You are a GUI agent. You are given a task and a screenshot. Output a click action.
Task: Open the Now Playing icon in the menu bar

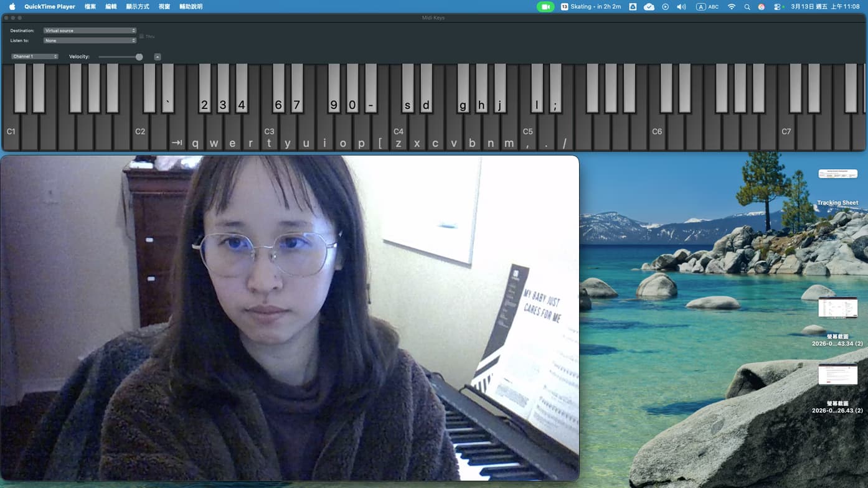665,6
